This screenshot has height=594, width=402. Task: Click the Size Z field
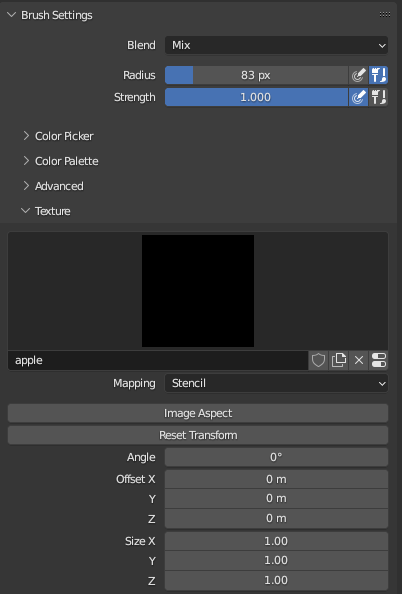click(x=276, y=580)
